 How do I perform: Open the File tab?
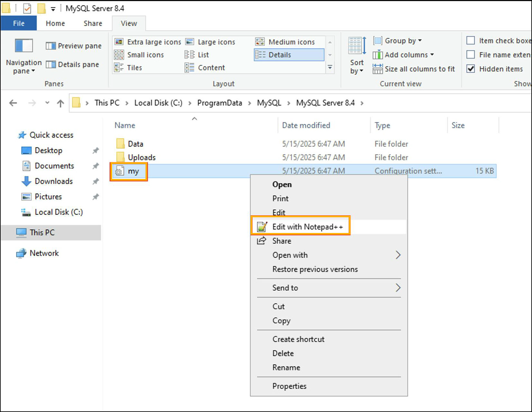(x=19, y=23)
